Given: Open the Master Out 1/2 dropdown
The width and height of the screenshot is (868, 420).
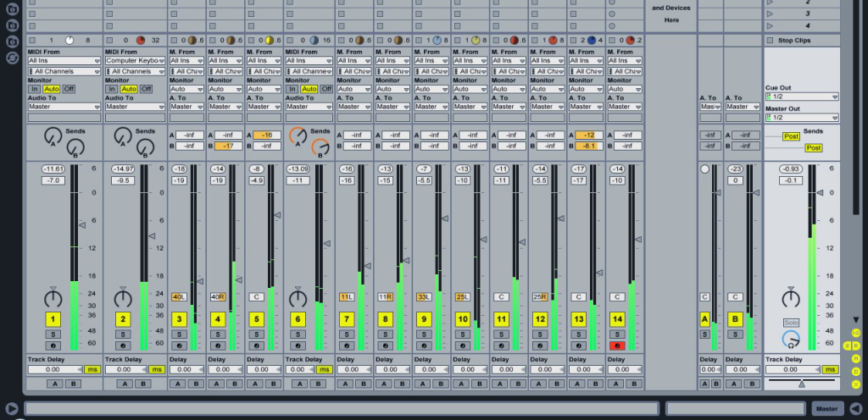Looking at the screenshot, I should (802, 118).
